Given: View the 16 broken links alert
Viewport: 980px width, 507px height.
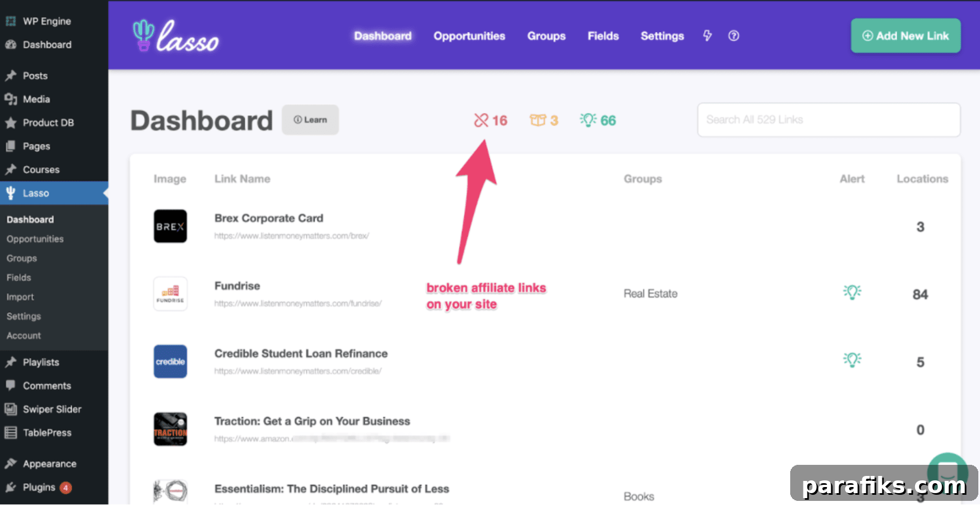Looking at the screenshot, I should click(491, 120).
